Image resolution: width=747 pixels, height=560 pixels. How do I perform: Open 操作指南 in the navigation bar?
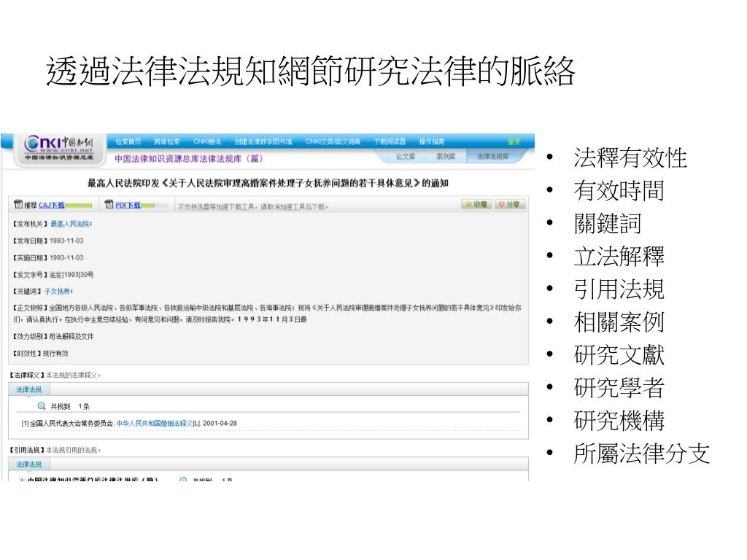pos(432,141)
